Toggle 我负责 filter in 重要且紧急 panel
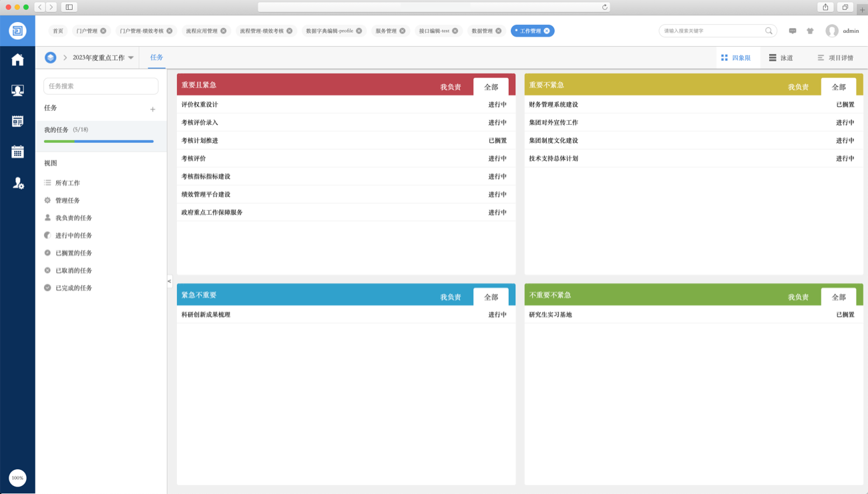Viewport: 868px width, 494px height. coord(450,87)
